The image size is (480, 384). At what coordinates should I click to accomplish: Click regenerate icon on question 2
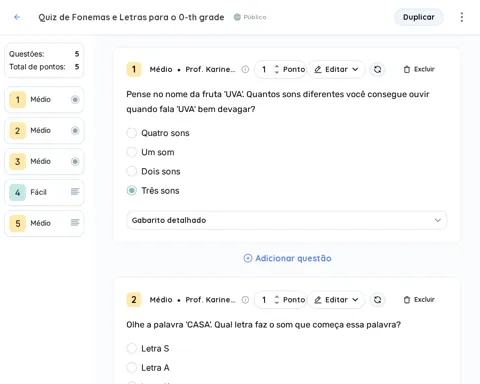377,300
